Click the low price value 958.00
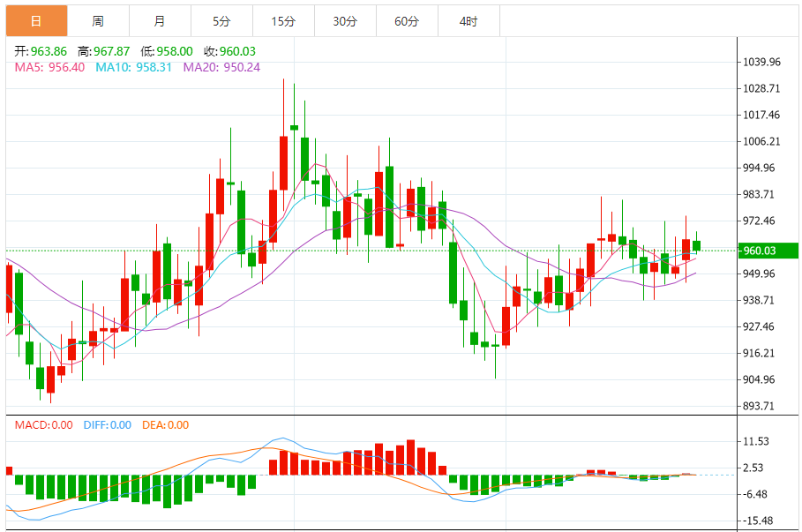 pyautogui.click(x=175, y=51)
